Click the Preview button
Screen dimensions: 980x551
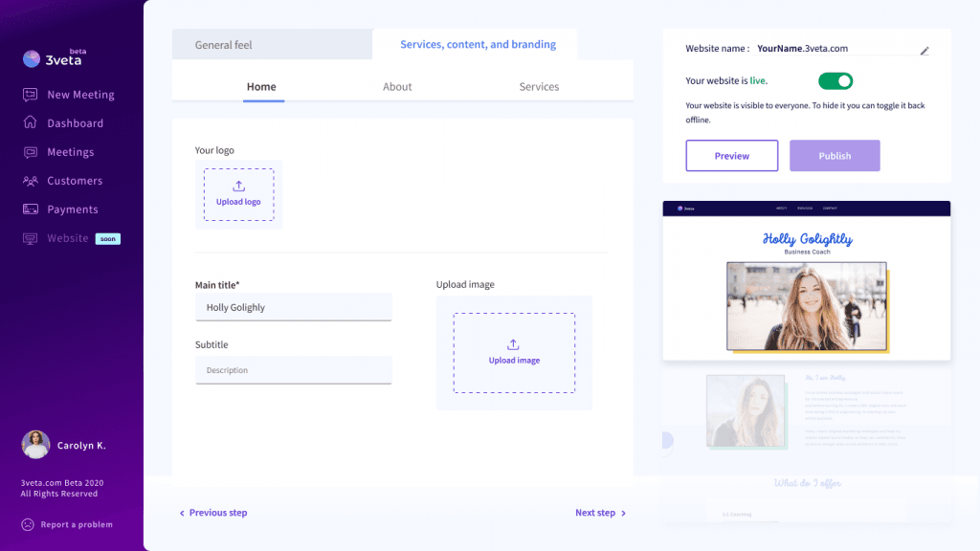click(732, 156)
